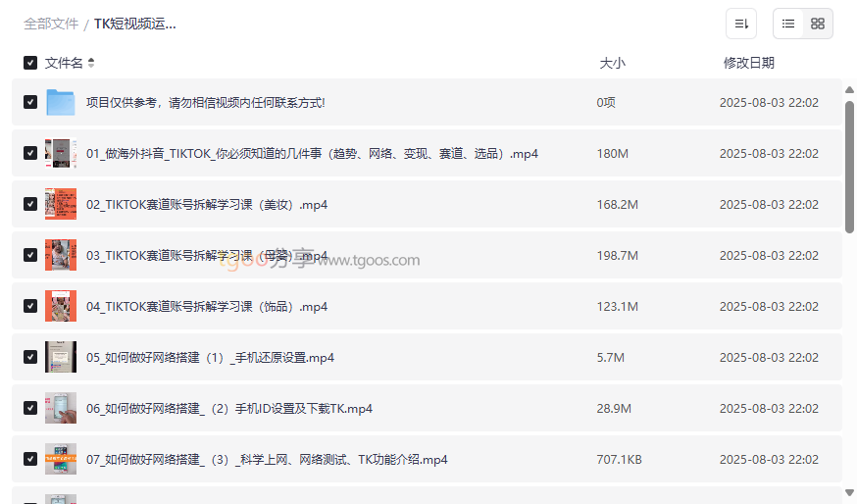Screen dimensions: 857x504
Task: Click thumbnail of 05 手机还原设置 video
Action: [x=61, y=358]
